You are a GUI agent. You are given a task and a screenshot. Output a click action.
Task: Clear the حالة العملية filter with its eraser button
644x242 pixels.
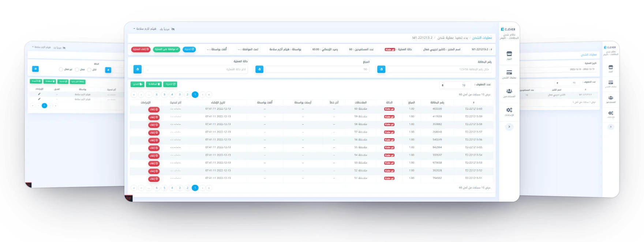point(138,69)
